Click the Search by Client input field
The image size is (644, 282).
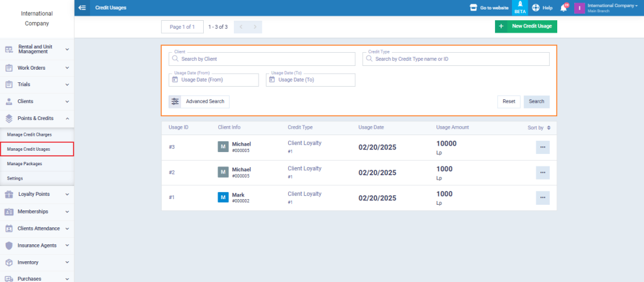point(262,59)
